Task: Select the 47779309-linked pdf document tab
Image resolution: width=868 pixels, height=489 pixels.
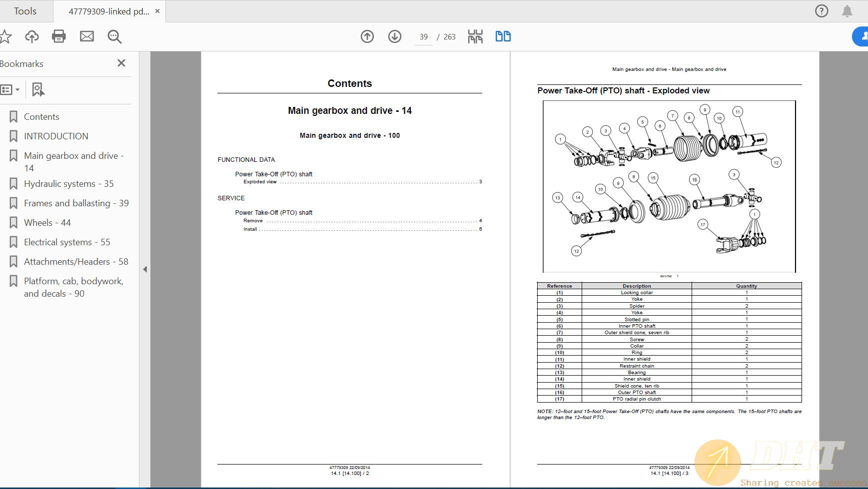Action: (108, 11)
